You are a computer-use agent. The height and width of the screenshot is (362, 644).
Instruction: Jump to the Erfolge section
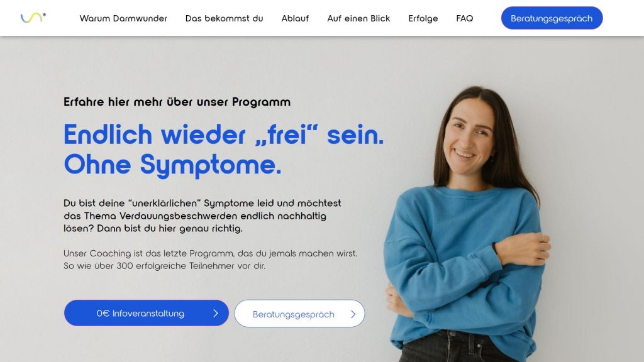pos(423,18)
